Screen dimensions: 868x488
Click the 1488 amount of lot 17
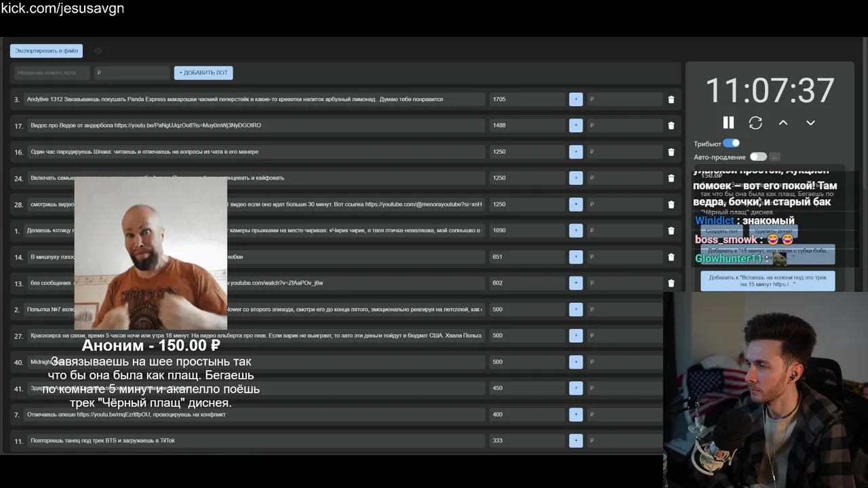(x=527, y=125)
